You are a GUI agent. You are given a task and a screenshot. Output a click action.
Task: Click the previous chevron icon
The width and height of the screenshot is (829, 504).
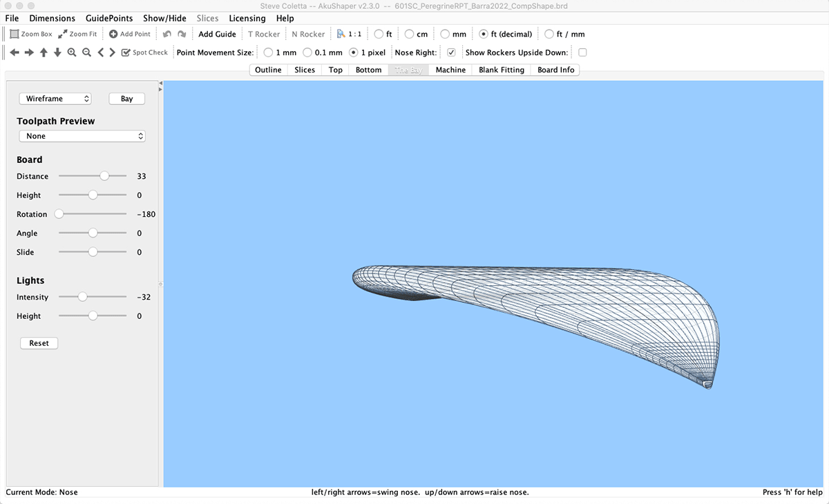[x=101, y=52]
